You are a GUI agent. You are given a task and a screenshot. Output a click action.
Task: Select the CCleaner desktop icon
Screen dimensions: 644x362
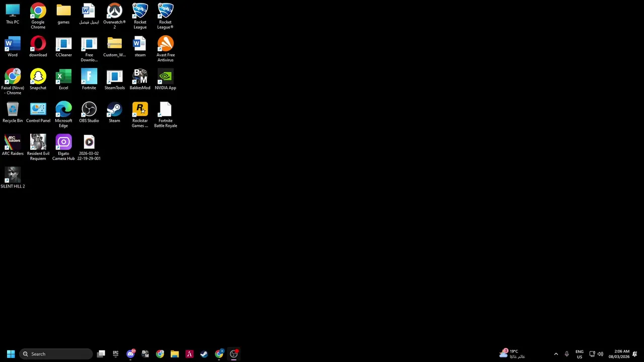click(63, 47)
